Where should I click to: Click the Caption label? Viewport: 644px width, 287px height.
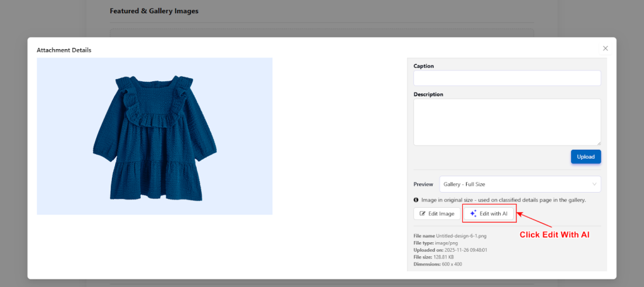coord(424,66)
